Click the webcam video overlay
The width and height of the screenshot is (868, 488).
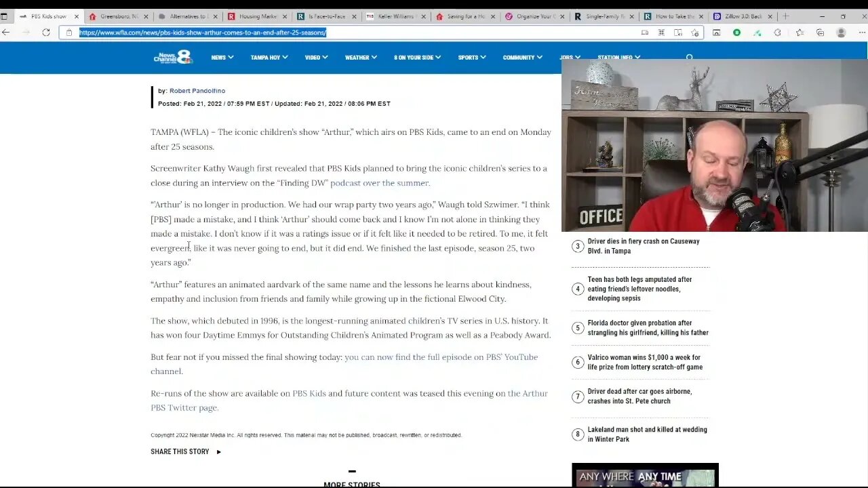(715, 145)
